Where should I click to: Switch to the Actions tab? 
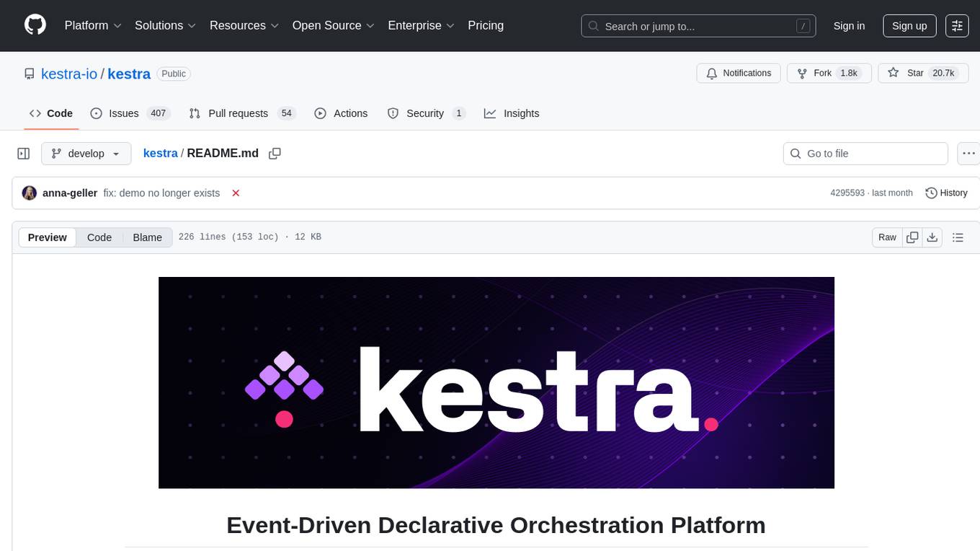point(342,113)
